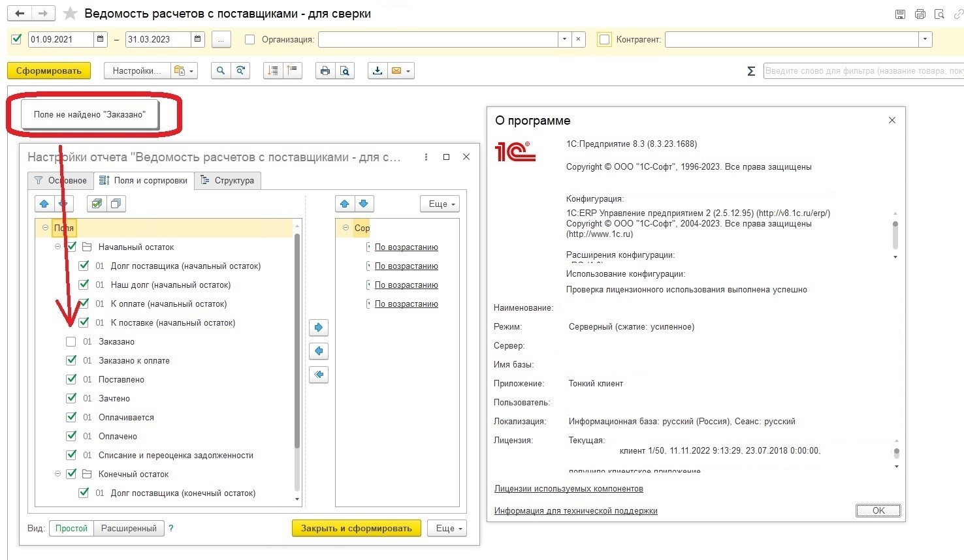This screenshot has width=964, height=560.
Task: Click the print report icon
Action: (325, 71)
